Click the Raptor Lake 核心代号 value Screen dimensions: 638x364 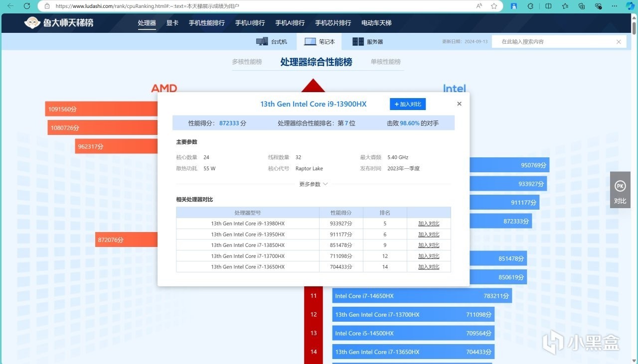pyautogui.click(x=309, y=168)
